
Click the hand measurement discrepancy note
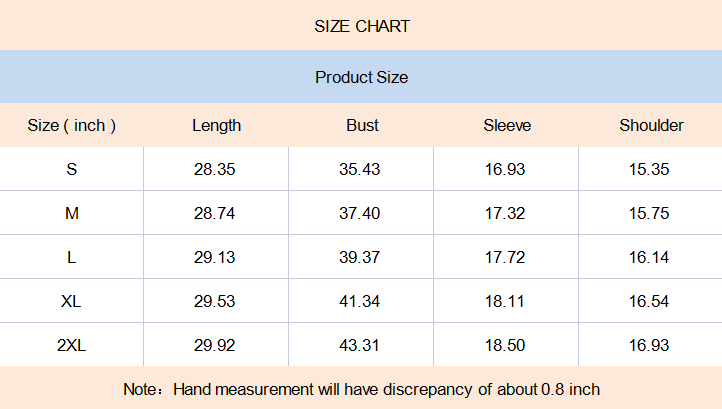(x=361, y=389)
